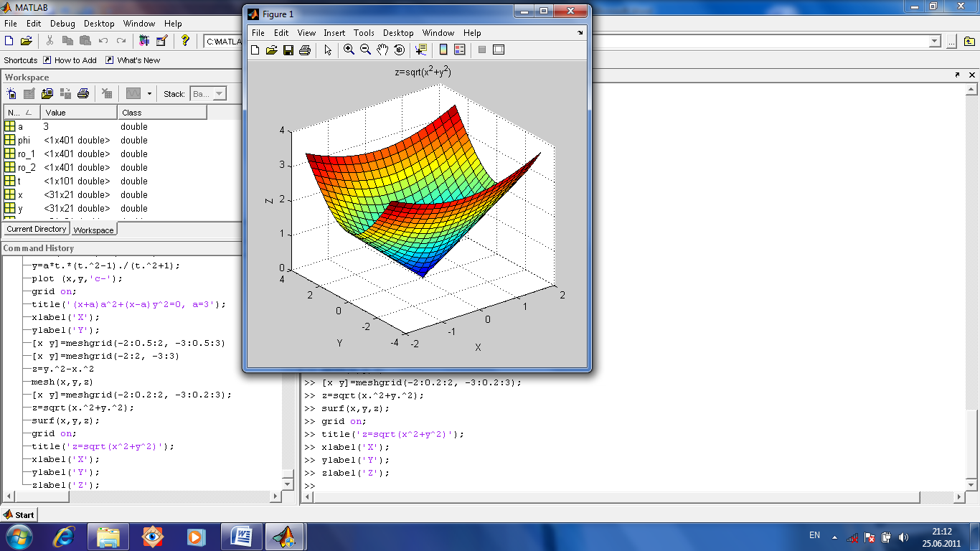Save the figure with floppy disk icon
980x551 pixels.
288,50
